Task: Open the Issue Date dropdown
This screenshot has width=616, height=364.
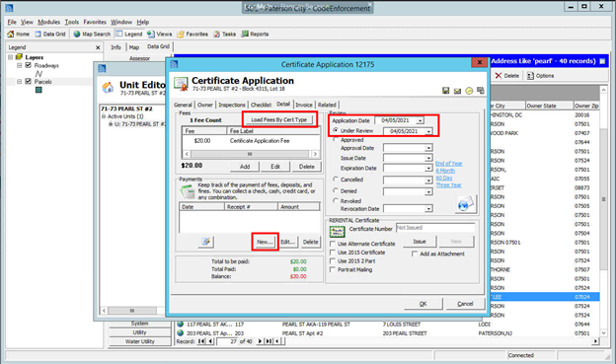Action: point(428,158)
